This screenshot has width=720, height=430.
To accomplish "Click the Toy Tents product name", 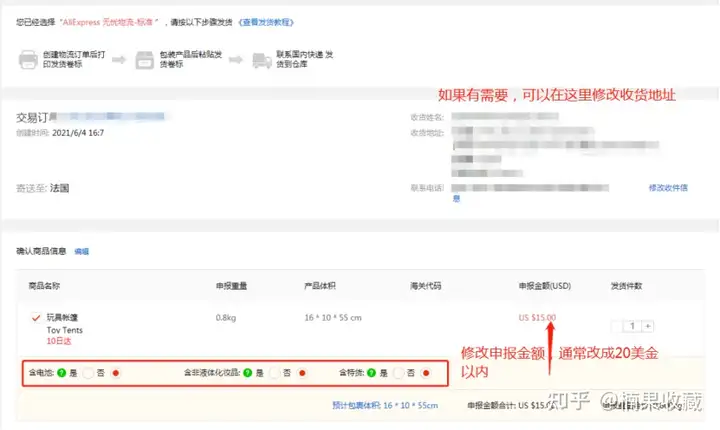I will [x=65, y=330].
